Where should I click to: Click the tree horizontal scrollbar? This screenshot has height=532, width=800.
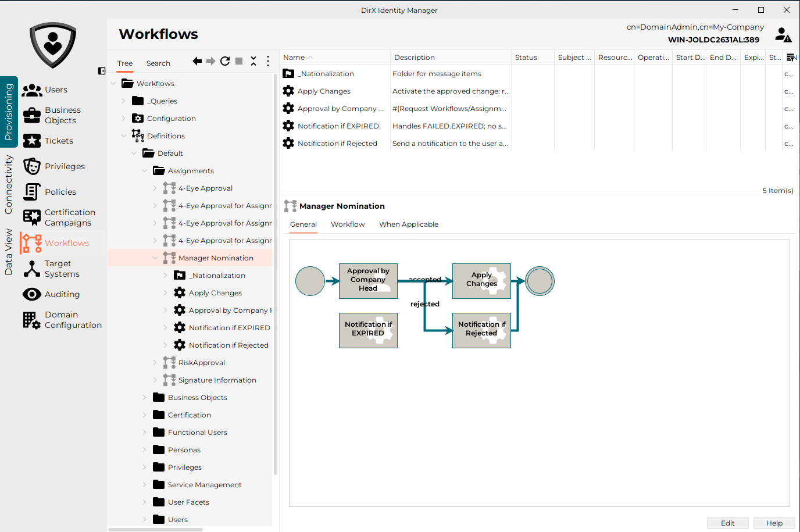pyautogui.click(x=155, y=529)
